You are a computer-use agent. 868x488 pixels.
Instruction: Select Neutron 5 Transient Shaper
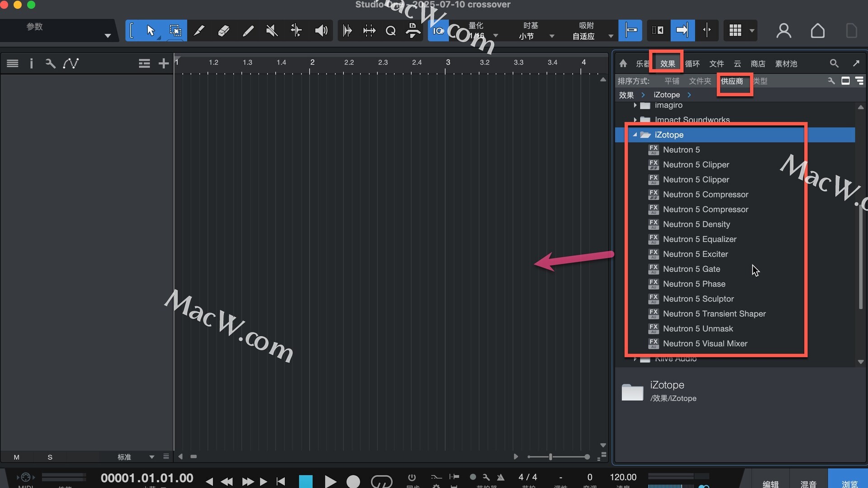714,314
